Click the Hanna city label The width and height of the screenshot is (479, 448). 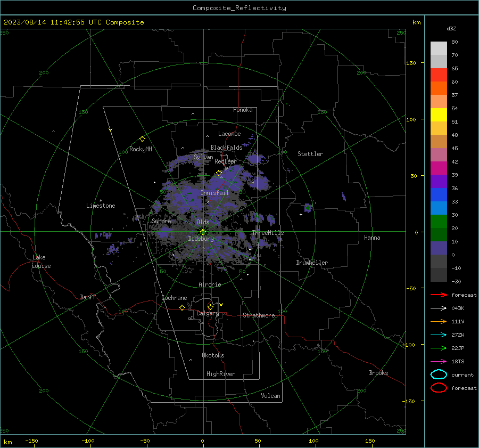pos(372,238)
